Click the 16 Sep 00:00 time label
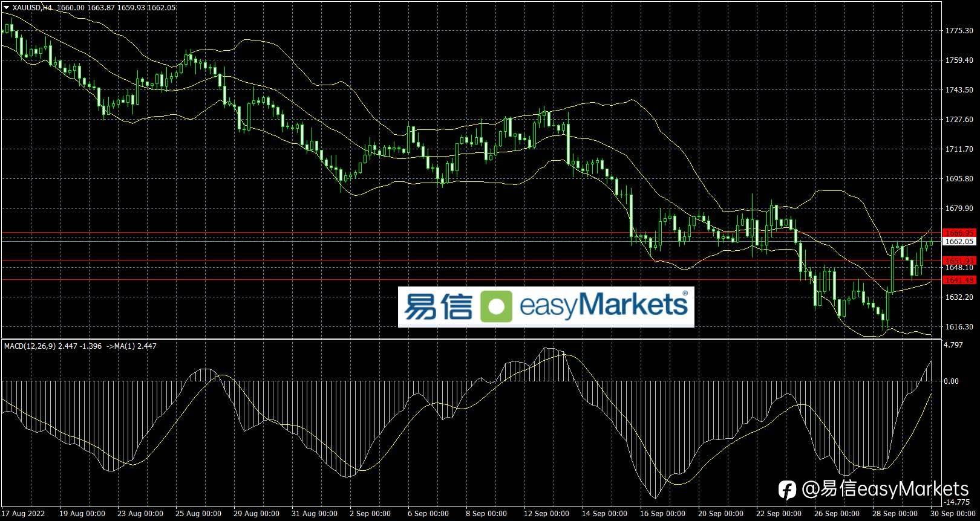This screenshot has width=980, height=521. point(663,514)
